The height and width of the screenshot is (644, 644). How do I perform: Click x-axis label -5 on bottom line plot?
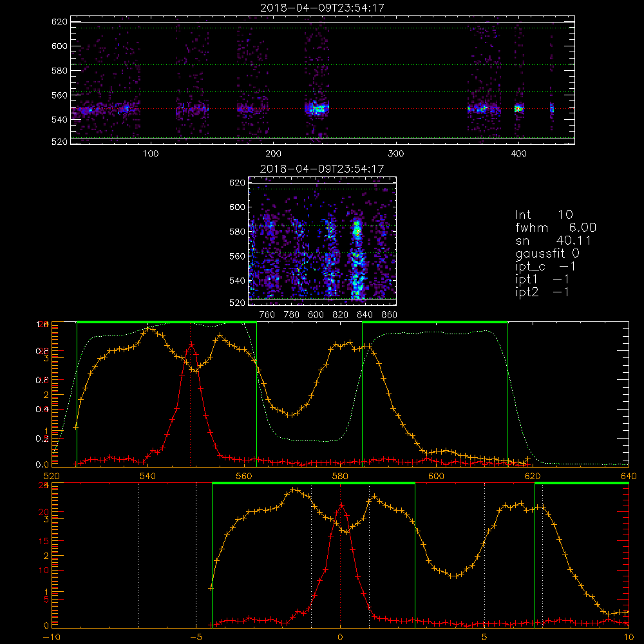coord(196,637)
